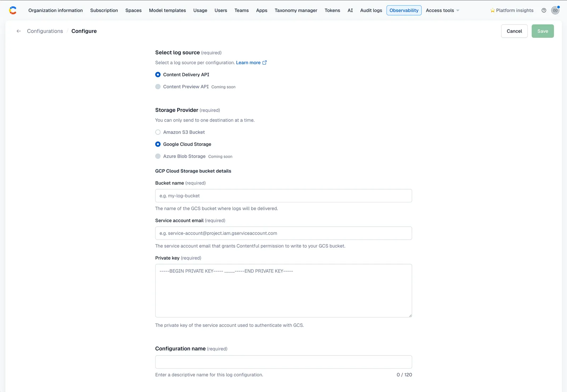The height and width of the screenshot is (392, 567).
Task: Focus the Configuration name input
Action: (283, 362)
